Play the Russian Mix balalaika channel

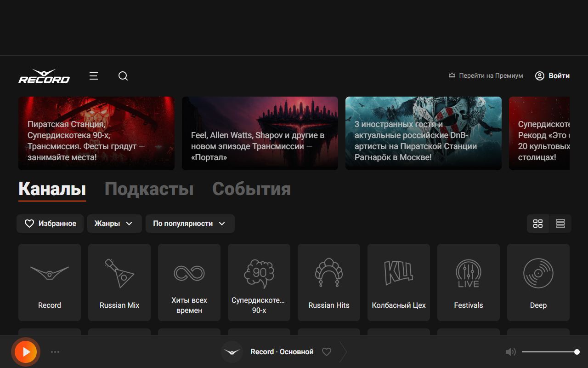coord(119,282)
